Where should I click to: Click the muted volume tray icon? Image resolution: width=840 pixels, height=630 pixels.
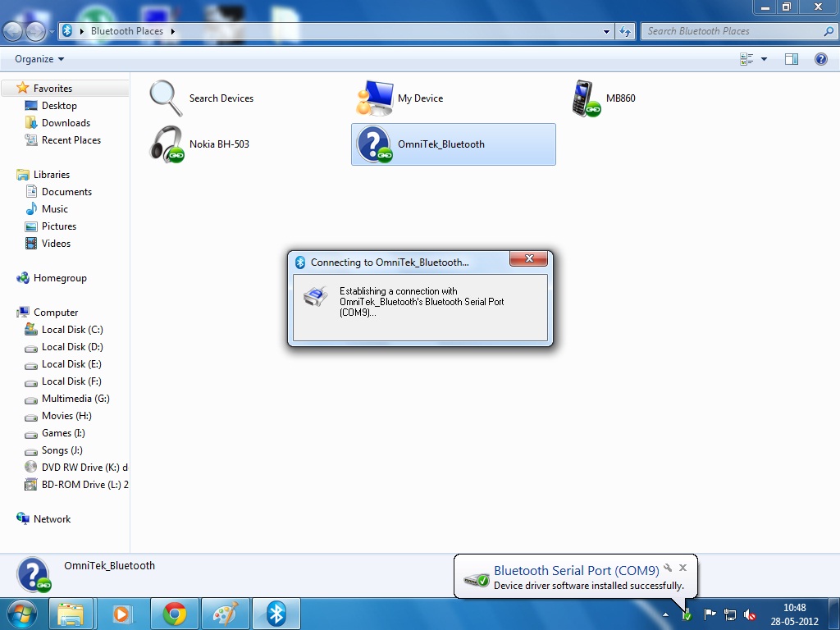tap(750, 614)
